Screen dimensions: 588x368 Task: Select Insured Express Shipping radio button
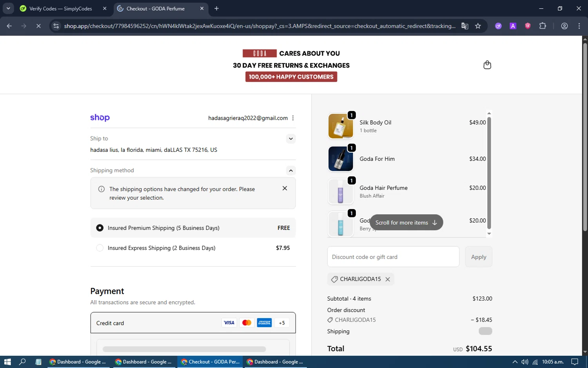[x=100, y=248]
